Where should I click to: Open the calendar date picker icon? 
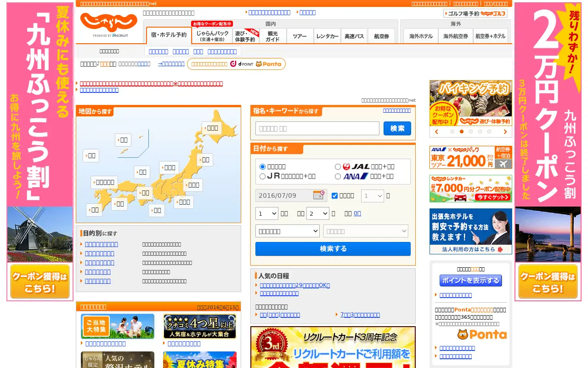319,195
